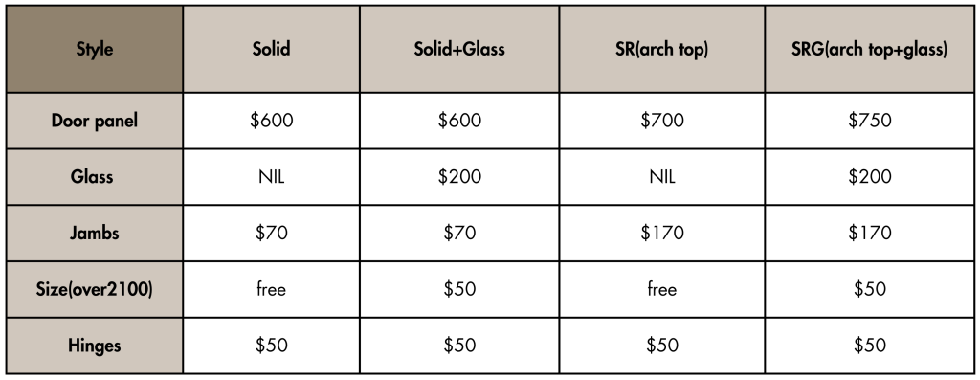Select the Door panel row label
The width and height of the screenshot is (980, 380).
(x=95, y=121)
